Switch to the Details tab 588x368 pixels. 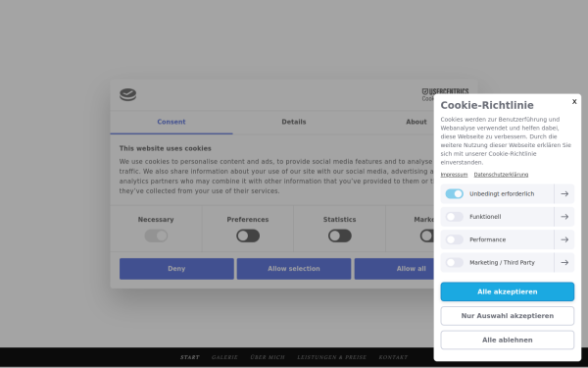pos(294,122)
